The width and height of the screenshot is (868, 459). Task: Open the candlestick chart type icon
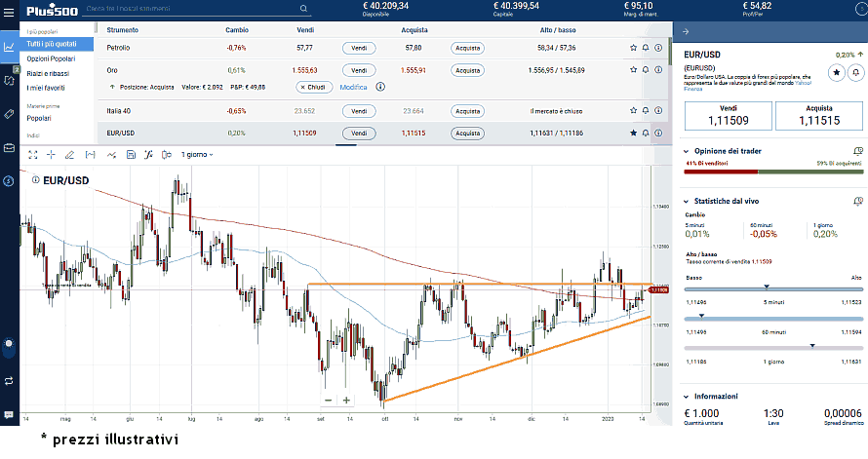click(x=168, y=154)
